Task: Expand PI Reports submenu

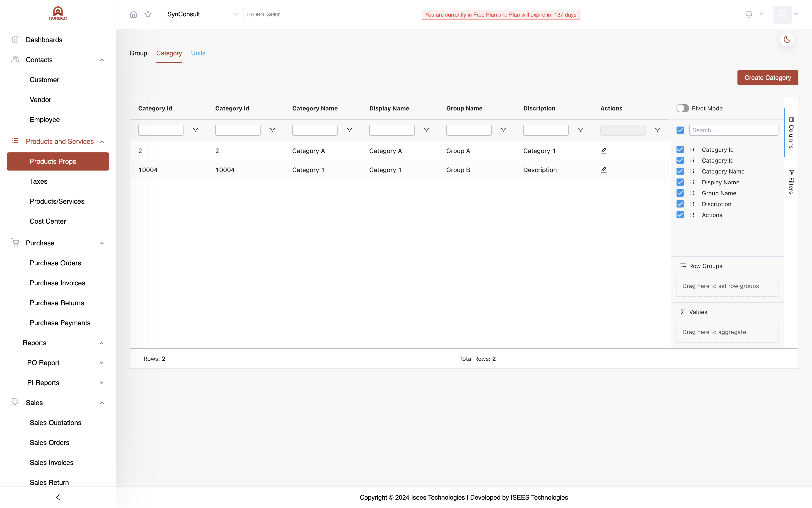Action: 101,383
